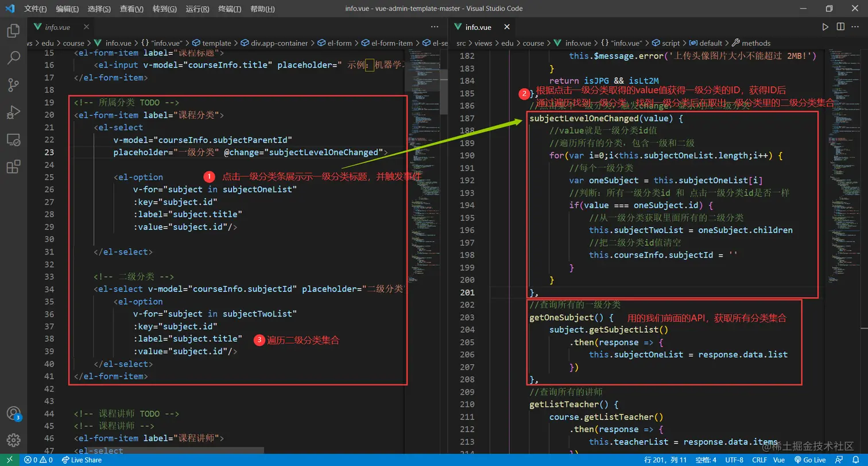The width and height of the screenshot is (868, 466).
Task: Expand the methods breadcrumb in the right editor
Action: tap(751, 43)
